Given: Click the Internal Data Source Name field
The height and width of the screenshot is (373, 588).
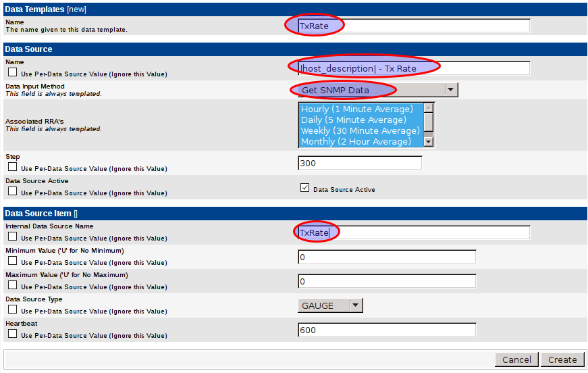Looking at the screenshot, I should pos(413,232).
